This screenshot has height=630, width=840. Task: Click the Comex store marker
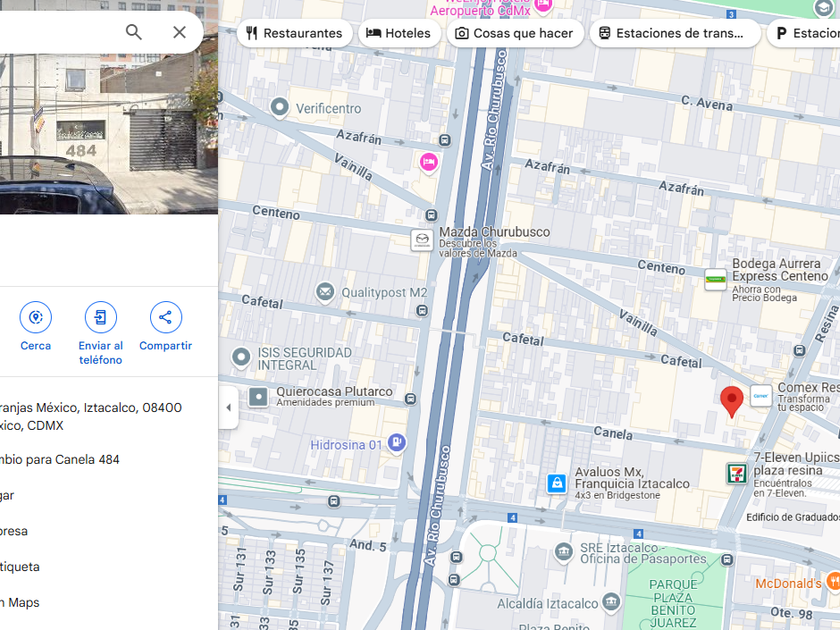click(x=761, y=396)
